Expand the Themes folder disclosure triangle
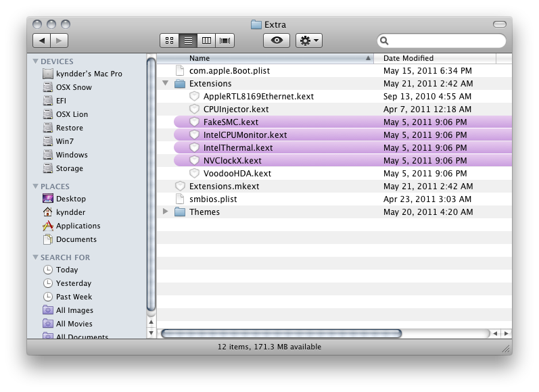The height and width of the screenshot is (392, 539). pos(165,212)
